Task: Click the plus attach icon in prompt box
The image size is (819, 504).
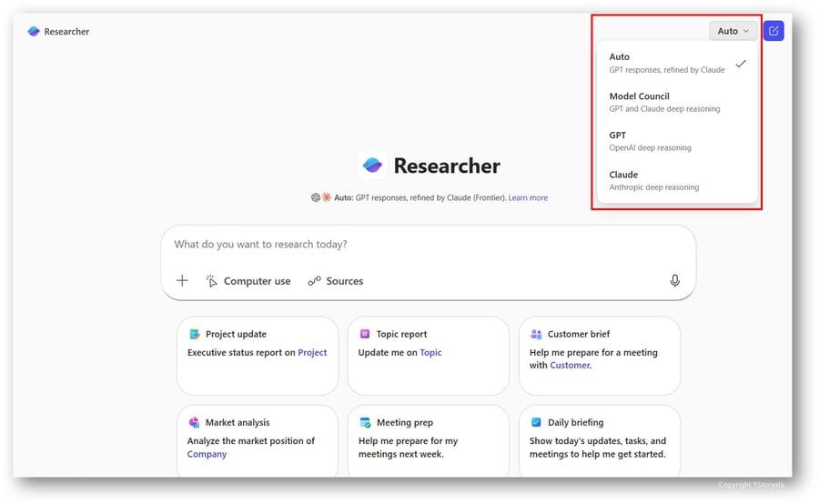Action: coord(182,280)
